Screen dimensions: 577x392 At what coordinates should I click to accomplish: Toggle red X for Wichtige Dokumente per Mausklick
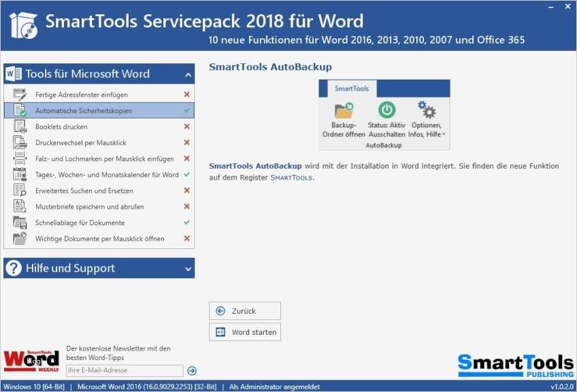point(186,238)
